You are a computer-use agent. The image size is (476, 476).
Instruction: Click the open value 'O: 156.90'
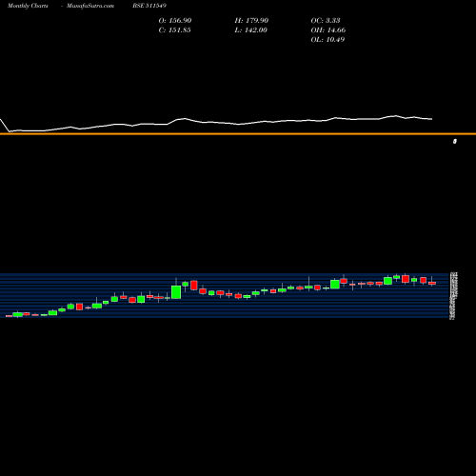tap(175, 20)
